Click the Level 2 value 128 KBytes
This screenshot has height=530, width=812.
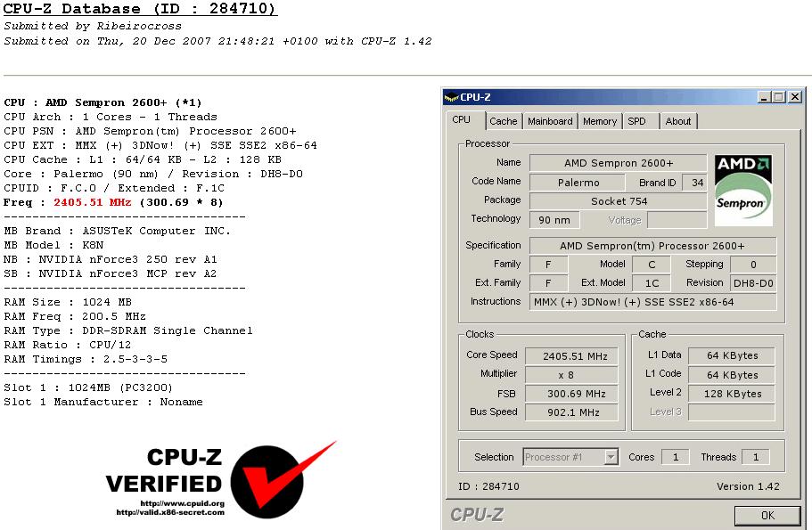[732, 394]
